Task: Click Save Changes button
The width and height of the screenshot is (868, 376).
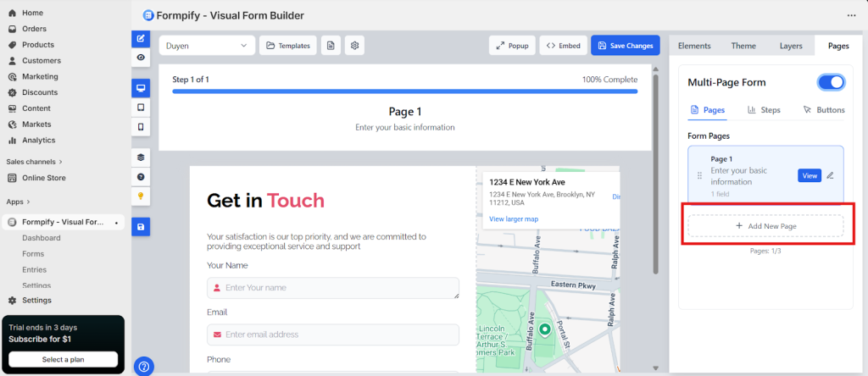Action: [x=625, y=46]
